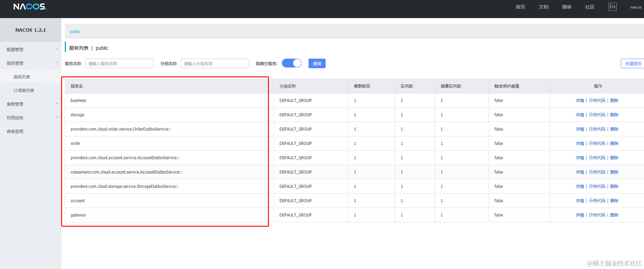Toggle the hide empty services switch
The width and height of the screenshot is (644, 269).
pyautogui.click(x=292, y=63)
